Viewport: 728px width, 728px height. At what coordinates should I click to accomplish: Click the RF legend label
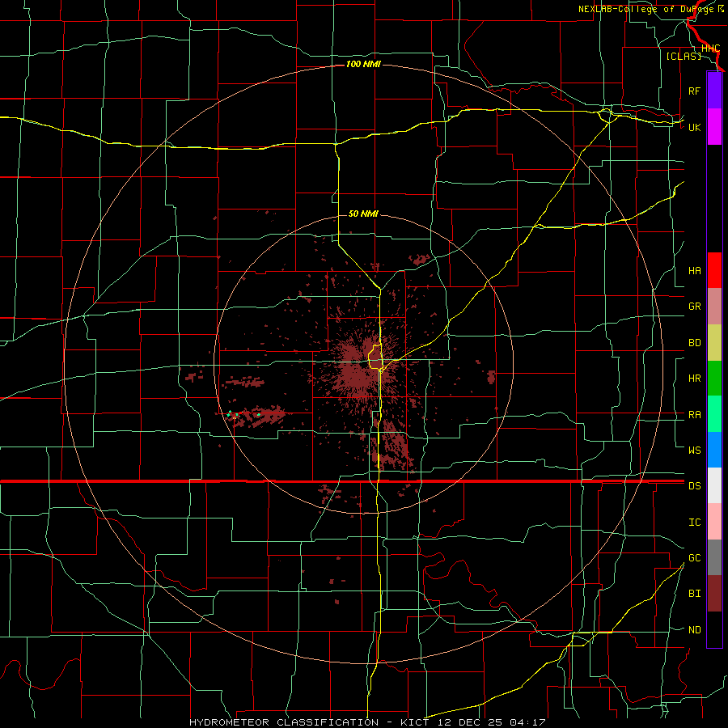click(x=694, y=91)
